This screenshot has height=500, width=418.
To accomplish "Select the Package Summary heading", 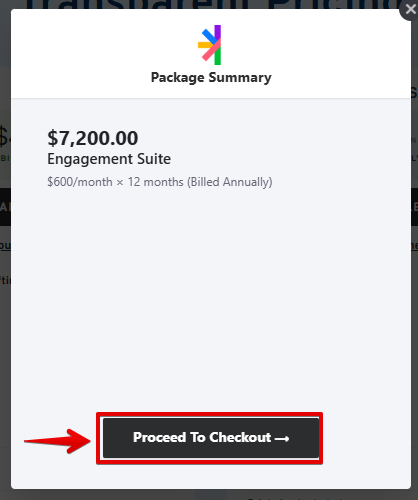I will click(211, 78).
